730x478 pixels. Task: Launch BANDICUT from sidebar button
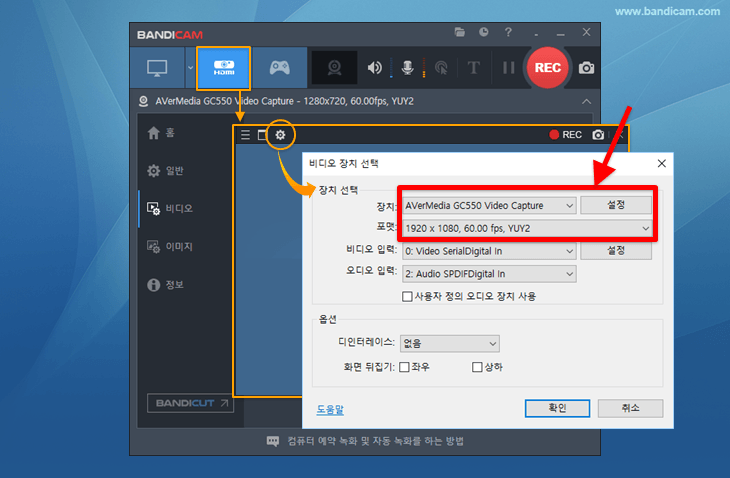click(190, 403)
